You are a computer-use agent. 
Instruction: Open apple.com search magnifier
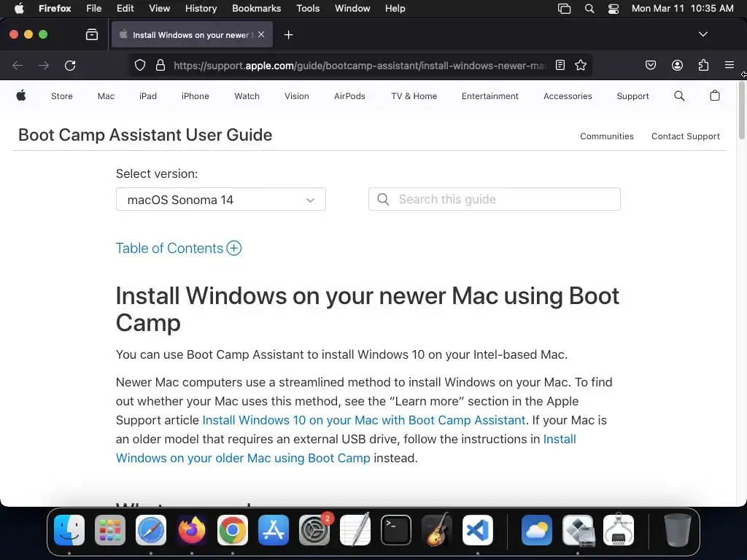679,96
